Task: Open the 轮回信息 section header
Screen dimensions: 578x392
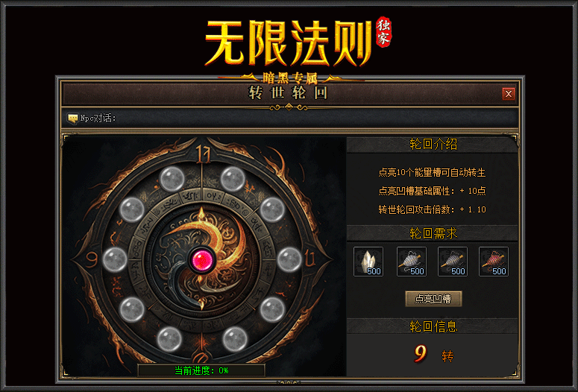Action: [x=433, y=326]
